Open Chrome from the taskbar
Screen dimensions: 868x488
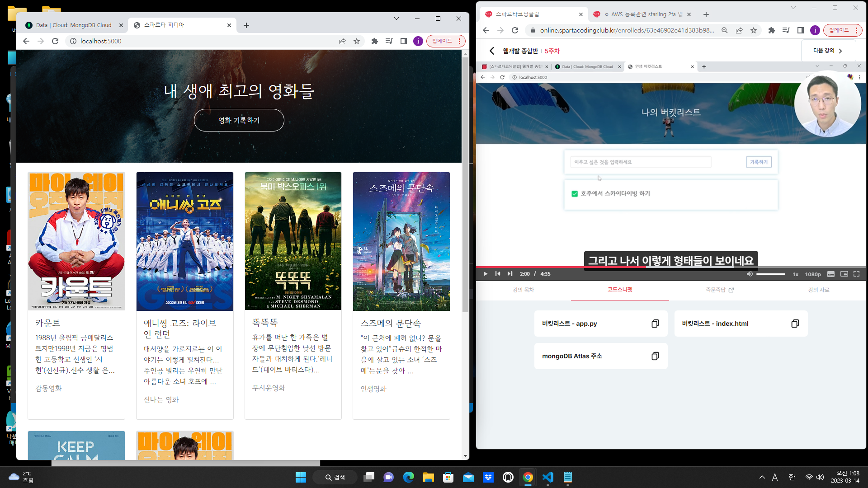[x=528, y=477]
